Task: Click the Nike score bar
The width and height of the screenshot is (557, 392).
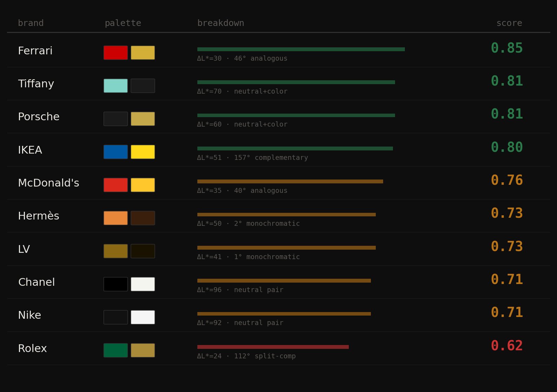Action: (284, 314)
